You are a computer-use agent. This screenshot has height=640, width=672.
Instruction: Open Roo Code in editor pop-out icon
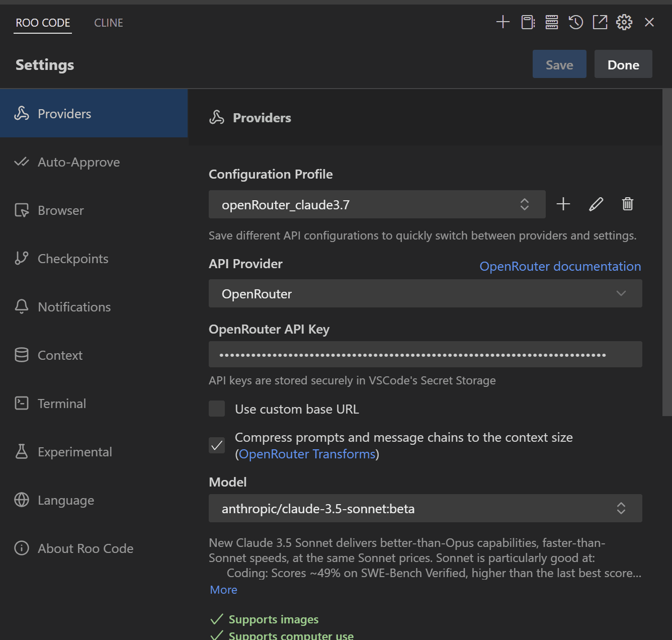600,22
